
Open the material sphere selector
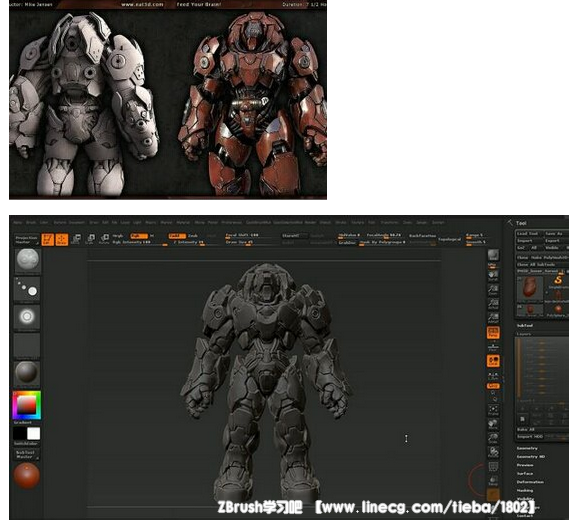pos(27,373)
